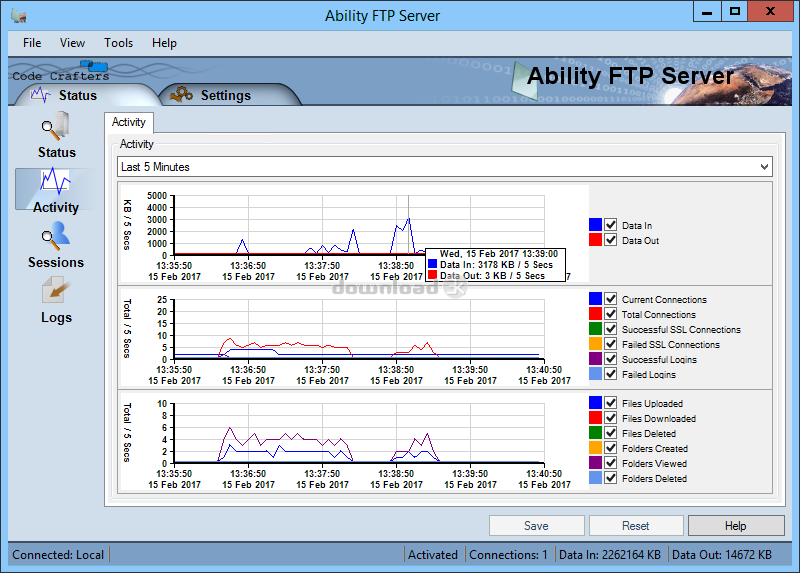Toggle the Folders Created checkbox
The image size is (800, 573).
pos(610,447)
